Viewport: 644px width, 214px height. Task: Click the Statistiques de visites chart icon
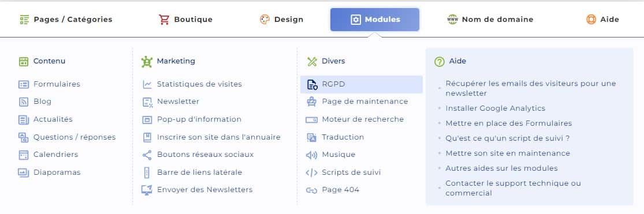point(147,84)
